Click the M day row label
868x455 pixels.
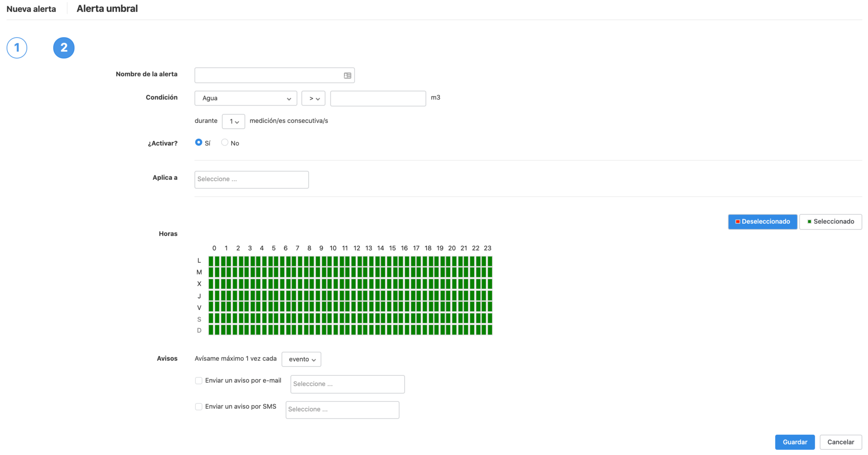[199, 272]
